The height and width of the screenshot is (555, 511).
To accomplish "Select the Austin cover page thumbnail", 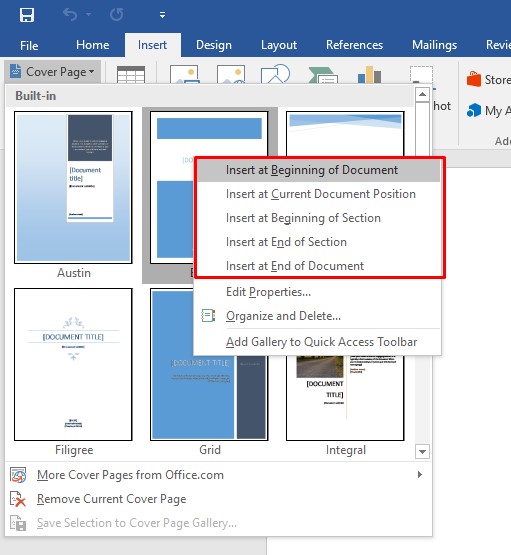I will (73, 188).
